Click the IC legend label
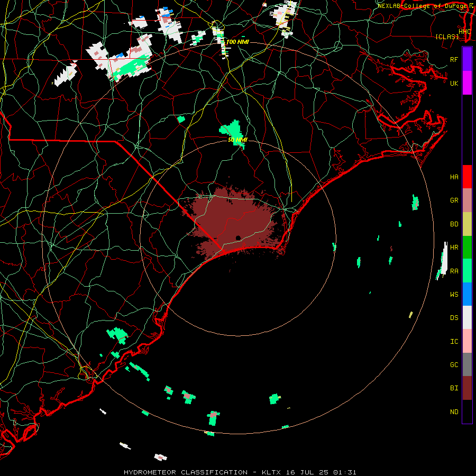476x476 pixels. tap(454, 342)
